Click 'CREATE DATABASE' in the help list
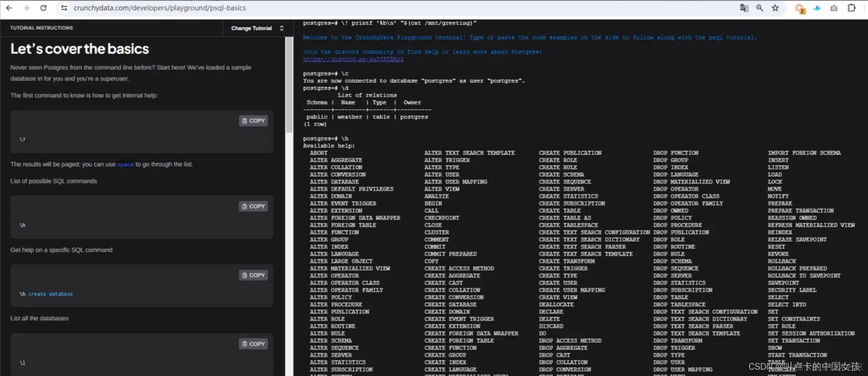The width and height of the screenshot is (868, 376). pos(451,304)
